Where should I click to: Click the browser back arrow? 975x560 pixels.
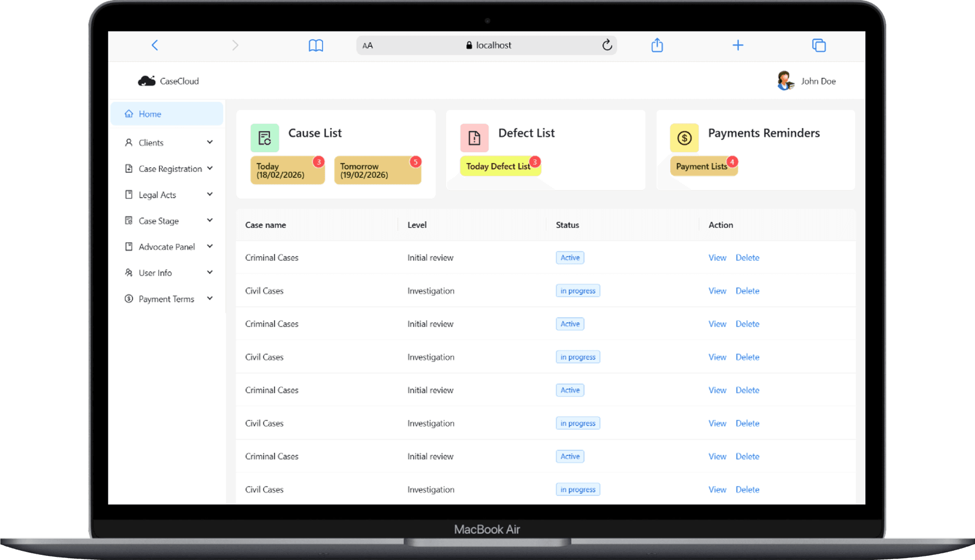point(155,45)
